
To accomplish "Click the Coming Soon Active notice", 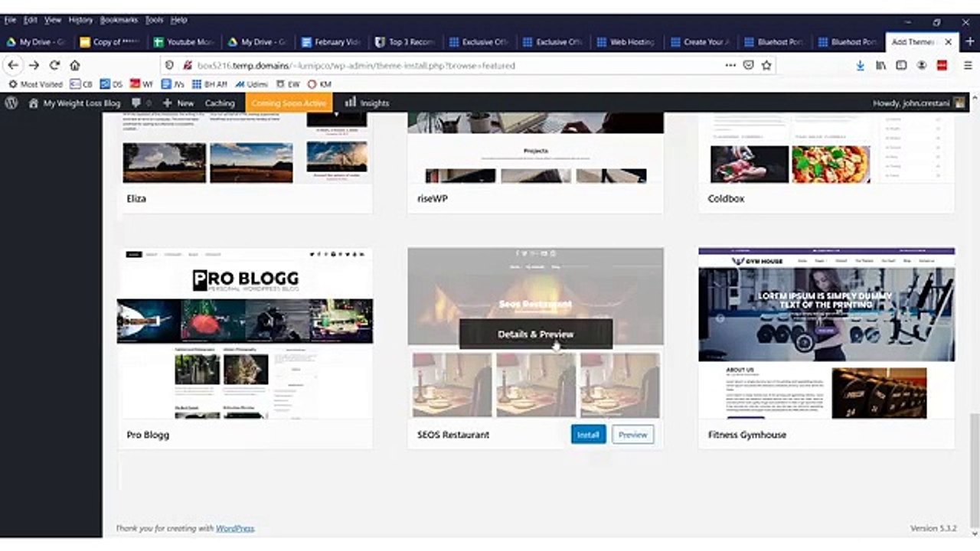I will pos(289,103).
